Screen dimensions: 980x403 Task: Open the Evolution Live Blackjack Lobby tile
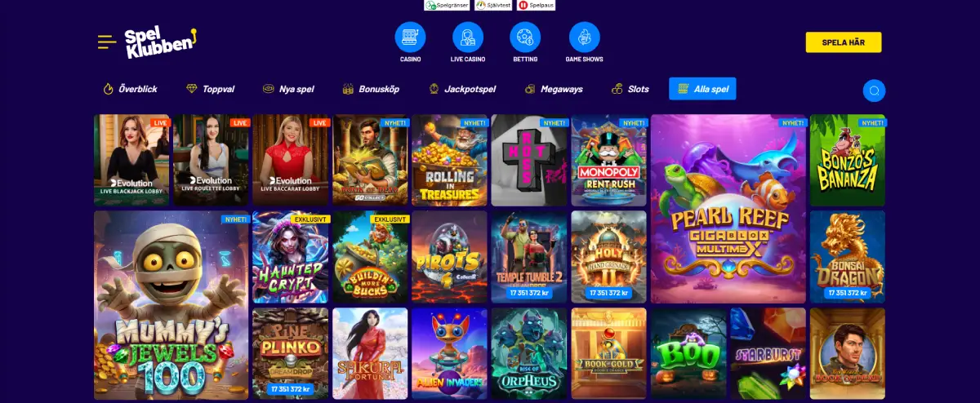pyautogui.click(x=132, y=160)
